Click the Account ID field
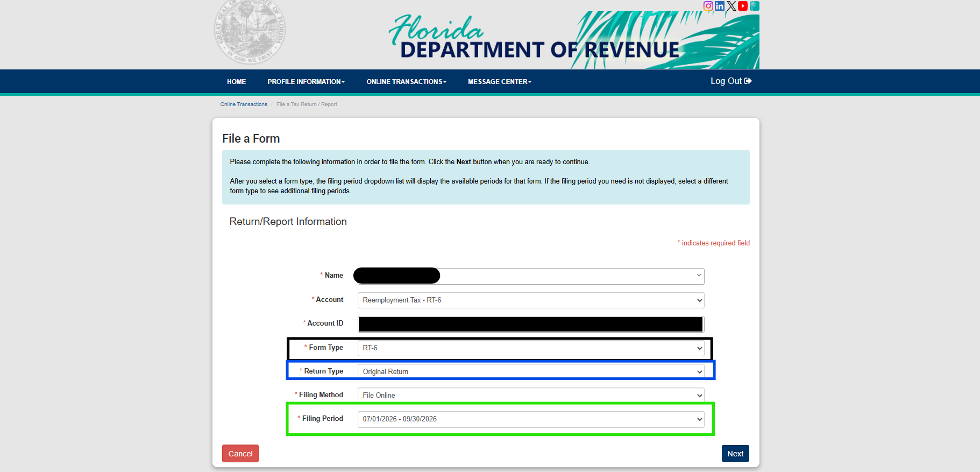 [x=531, y=324]
